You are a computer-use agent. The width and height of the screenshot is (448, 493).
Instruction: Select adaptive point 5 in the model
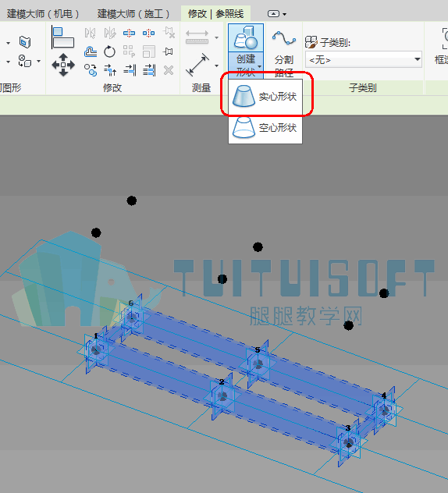pyautogui.click(x=258, y=364)
